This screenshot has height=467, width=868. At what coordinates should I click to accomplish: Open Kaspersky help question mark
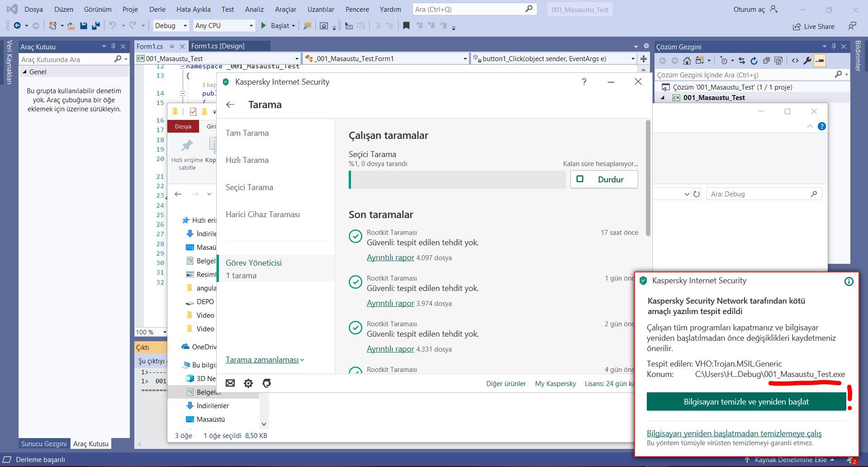[x=584, y=82]
